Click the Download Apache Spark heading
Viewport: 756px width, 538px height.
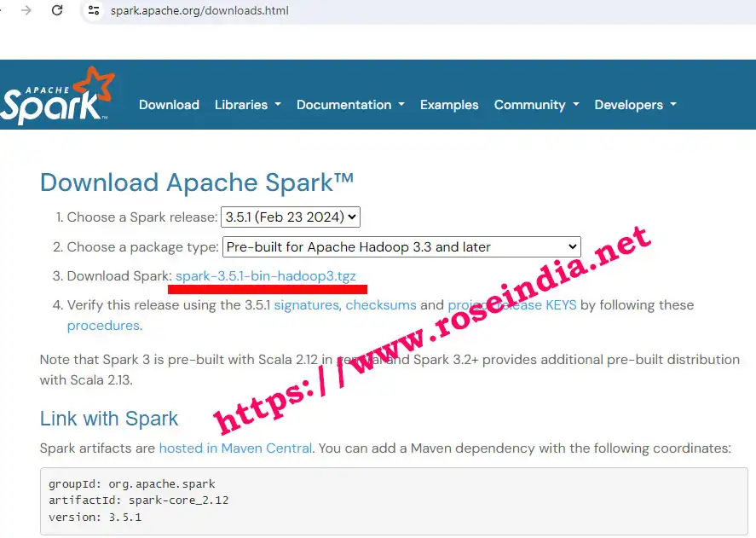tap(197, 182)
